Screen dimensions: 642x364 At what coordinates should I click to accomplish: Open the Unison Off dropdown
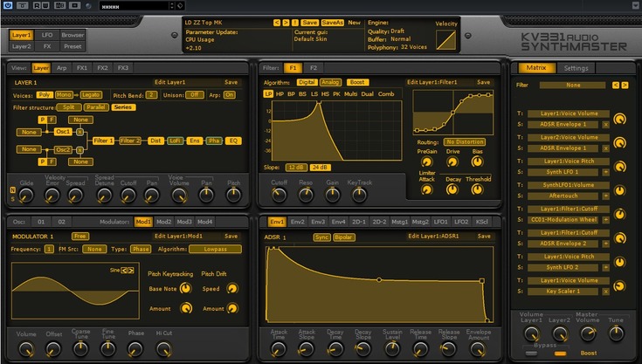(195, 95)
